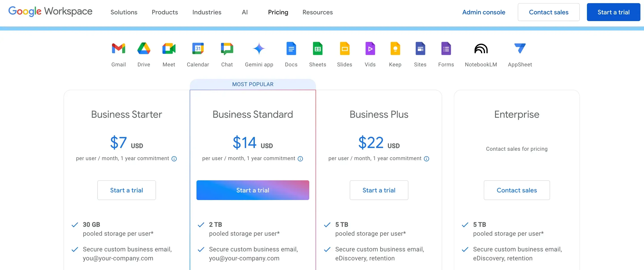This screenshot has width=644, height=270.
Task: Select the NotebookLM icon
Action: (x=480, y=49)
